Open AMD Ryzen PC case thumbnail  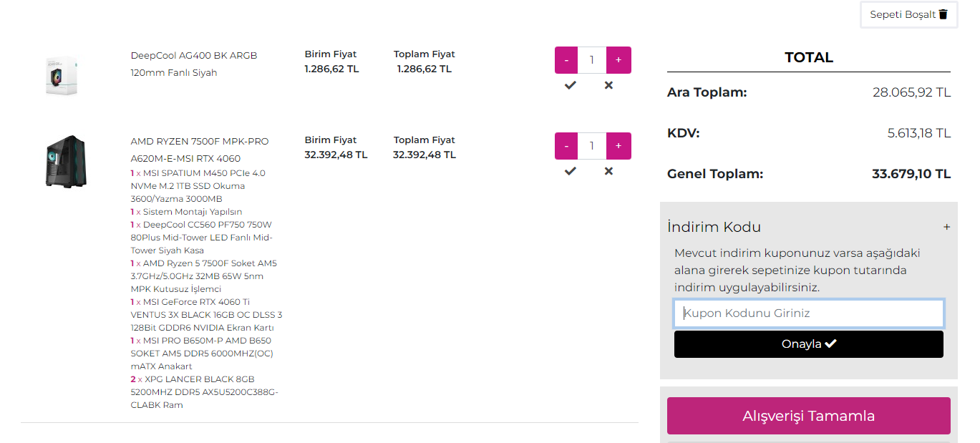pyautogui.click(x=65, y=161)
